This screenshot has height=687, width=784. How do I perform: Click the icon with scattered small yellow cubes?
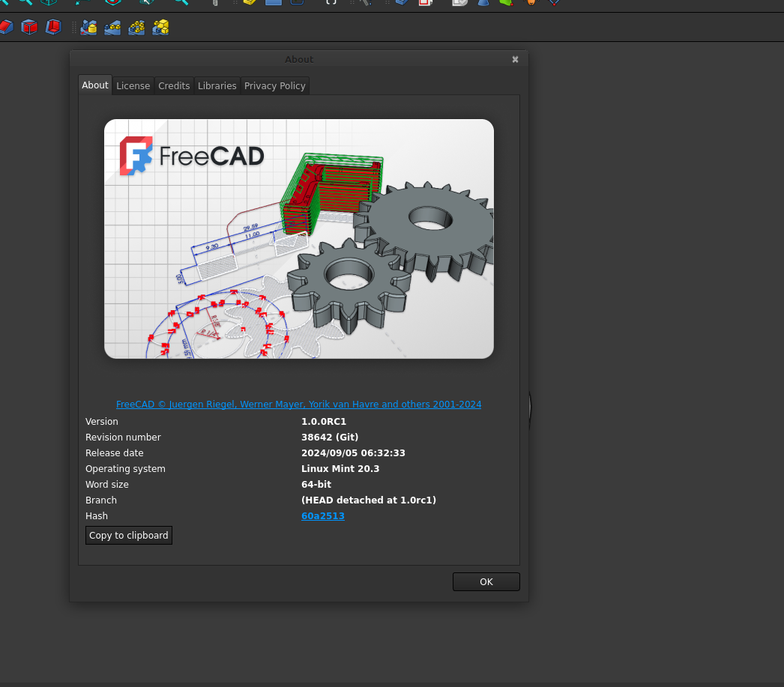136,27
